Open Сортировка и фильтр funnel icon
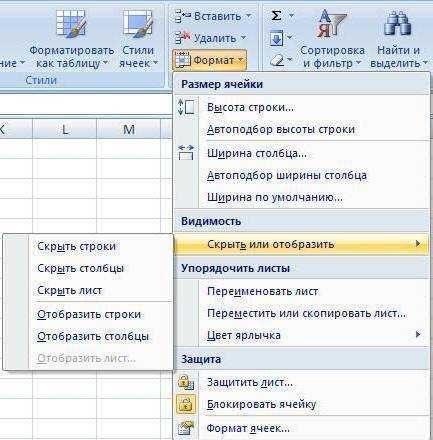 tap(331, 23)
